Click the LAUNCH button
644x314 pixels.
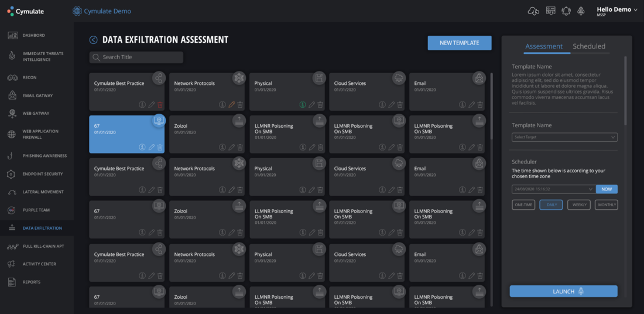point(563,291)
